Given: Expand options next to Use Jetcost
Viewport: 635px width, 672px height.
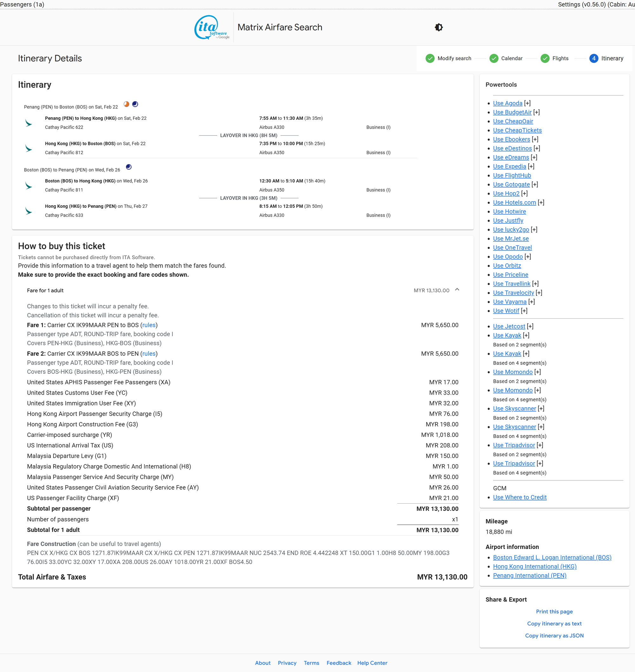Looking at the screenshot, I should coord(530,326).
